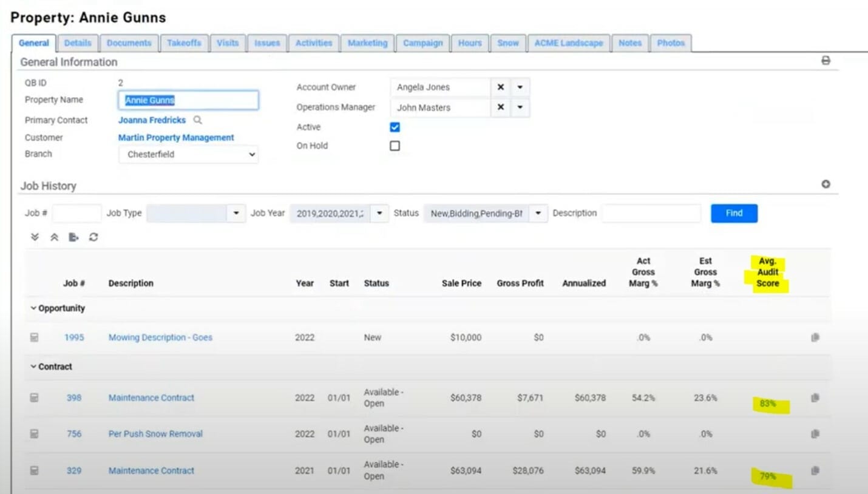868x494 pixels.
Task: Click the expand all rows double-chevron icon
Action: tap(35, 237)
